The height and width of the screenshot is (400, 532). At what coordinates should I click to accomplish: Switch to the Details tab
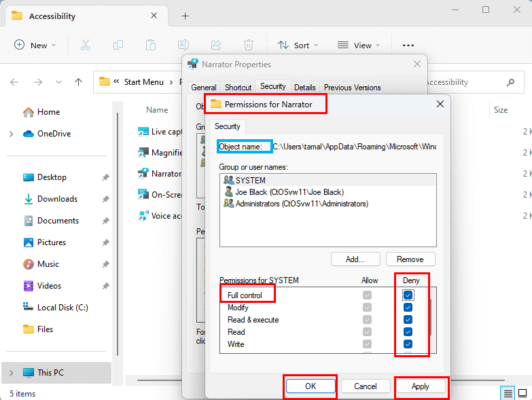tap(304, 88)
